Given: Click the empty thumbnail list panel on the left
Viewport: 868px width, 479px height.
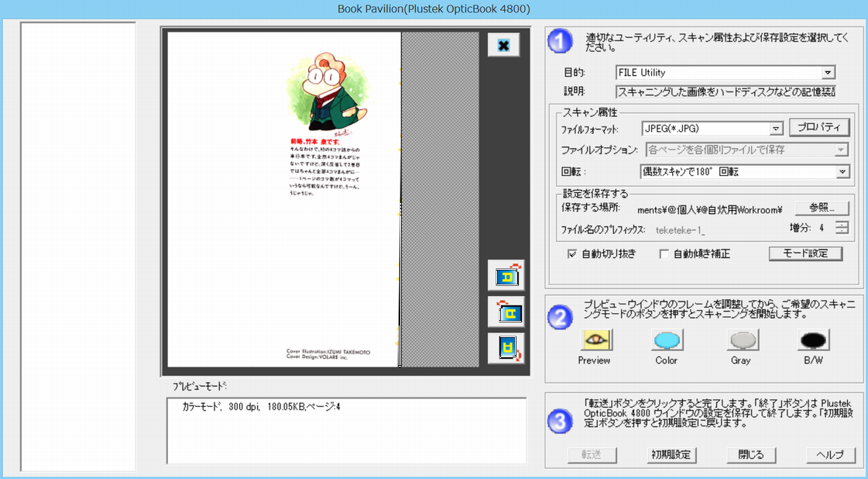Looking at the screenshot, I should point(78,246).
